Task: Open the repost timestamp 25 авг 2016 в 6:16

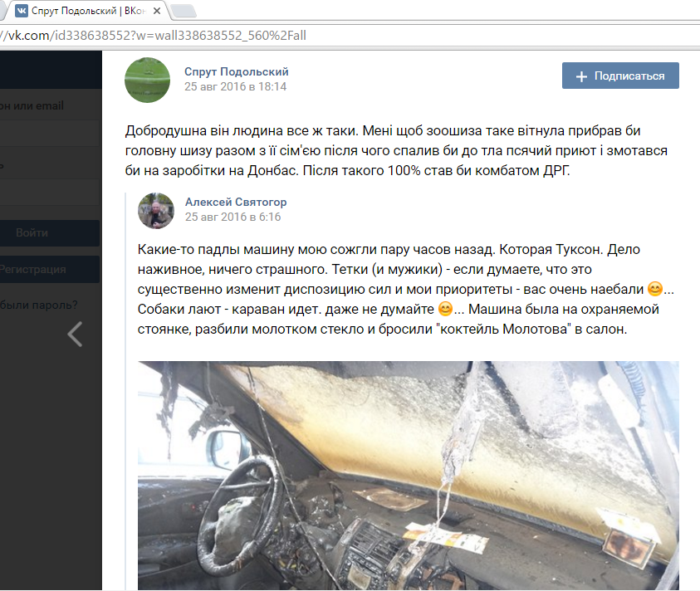Action: pos(233,217)
